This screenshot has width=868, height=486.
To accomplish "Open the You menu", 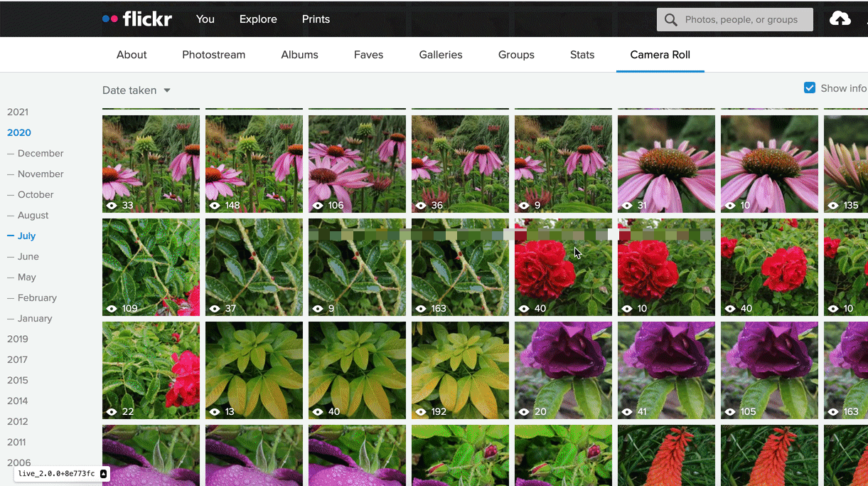I will coord(205,19).
